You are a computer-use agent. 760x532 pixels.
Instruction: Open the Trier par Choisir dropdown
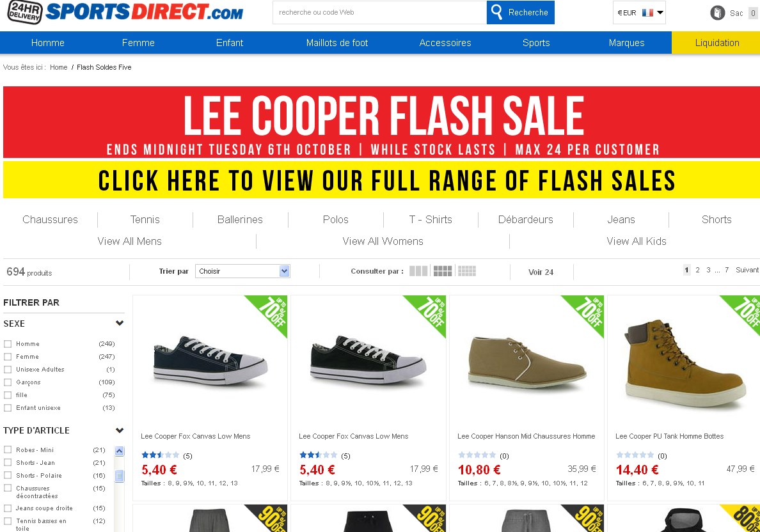[x=242, y=271]
